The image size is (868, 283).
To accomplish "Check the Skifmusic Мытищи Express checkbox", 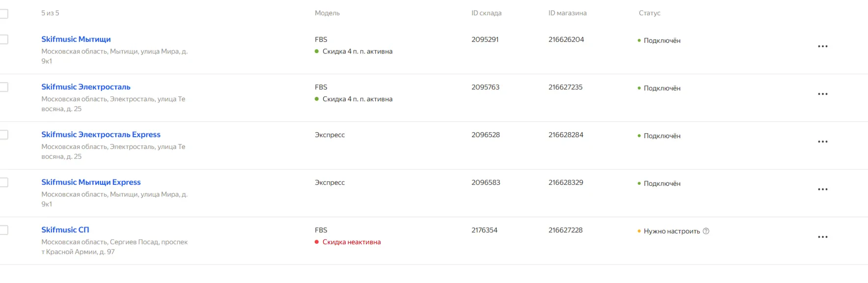I will tap(4, 182).
